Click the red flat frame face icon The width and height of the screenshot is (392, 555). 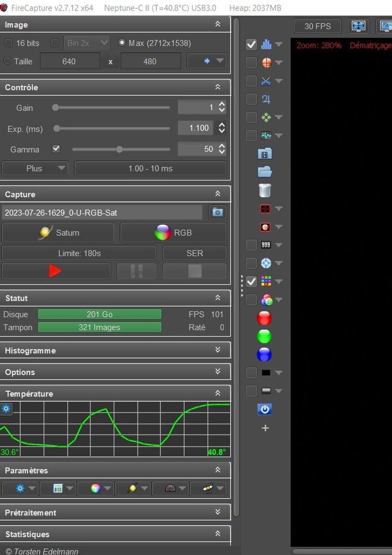click(265, 227)
